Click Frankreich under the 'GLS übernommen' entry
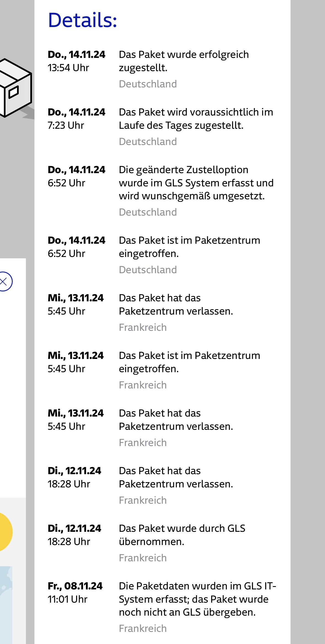This screenshot has height=644, width=325. coord(143,558)
